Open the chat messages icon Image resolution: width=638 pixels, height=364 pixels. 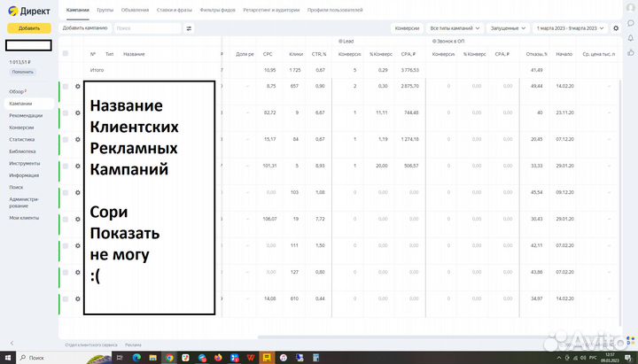point(631,23)
